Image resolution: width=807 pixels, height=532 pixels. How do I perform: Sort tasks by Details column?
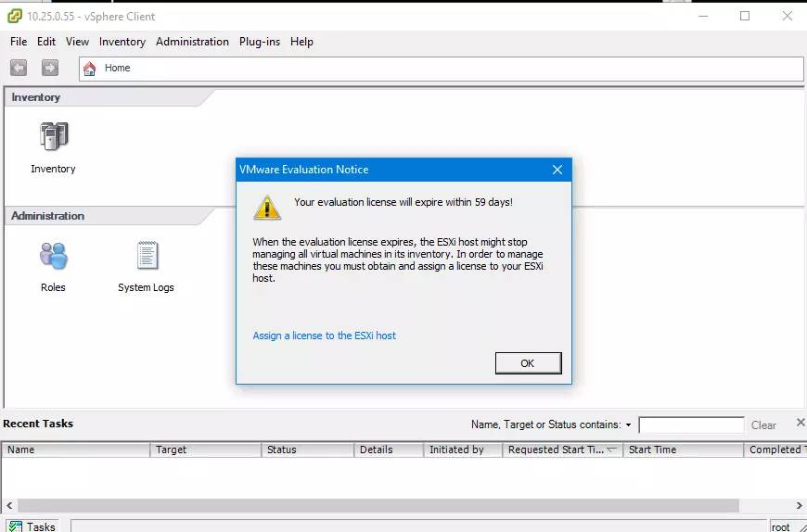click(389, 450)
